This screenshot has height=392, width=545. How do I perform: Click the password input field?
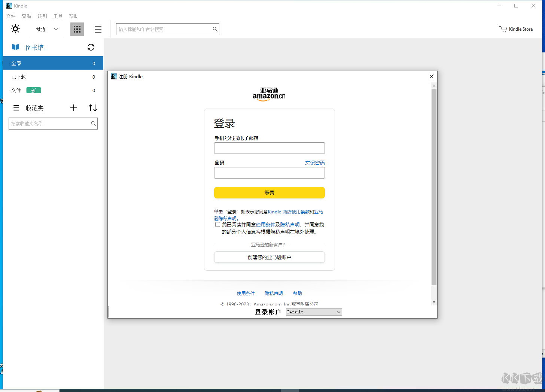(x=269, y=173)
